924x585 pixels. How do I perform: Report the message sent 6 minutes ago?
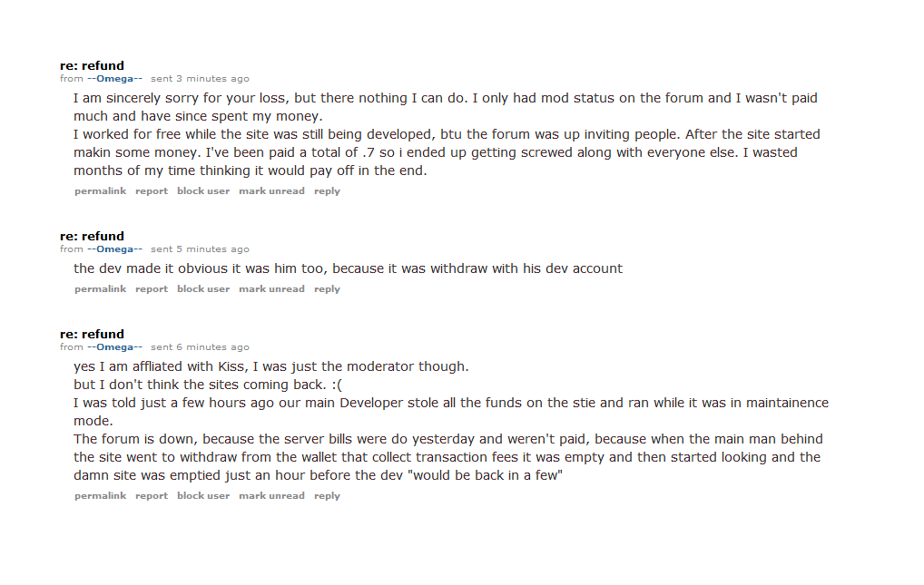click(152, 496)
